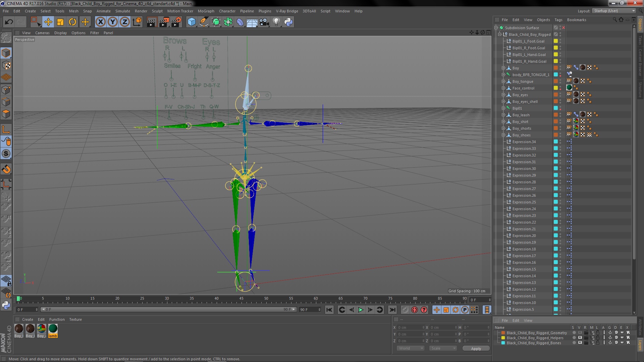Image resolution: width=644 pixels, height=362 pixels.
Task: Click the Undo arrow icon
Action: click(x=9, y=22)
